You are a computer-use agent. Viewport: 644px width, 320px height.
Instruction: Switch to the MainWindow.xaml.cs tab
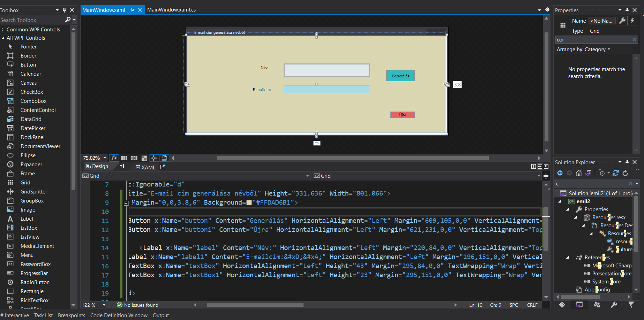point(171,10)
